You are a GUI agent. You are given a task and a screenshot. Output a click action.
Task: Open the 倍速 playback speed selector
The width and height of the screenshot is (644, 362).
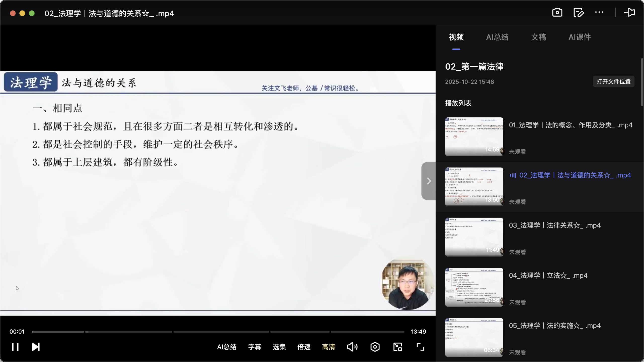(304, 347)
